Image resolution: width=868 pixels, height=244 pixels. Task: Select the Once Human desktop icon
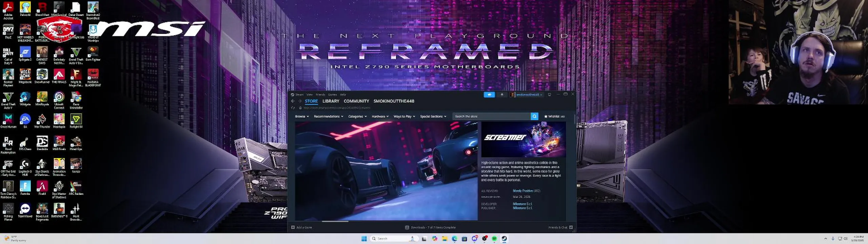[8, 121]
